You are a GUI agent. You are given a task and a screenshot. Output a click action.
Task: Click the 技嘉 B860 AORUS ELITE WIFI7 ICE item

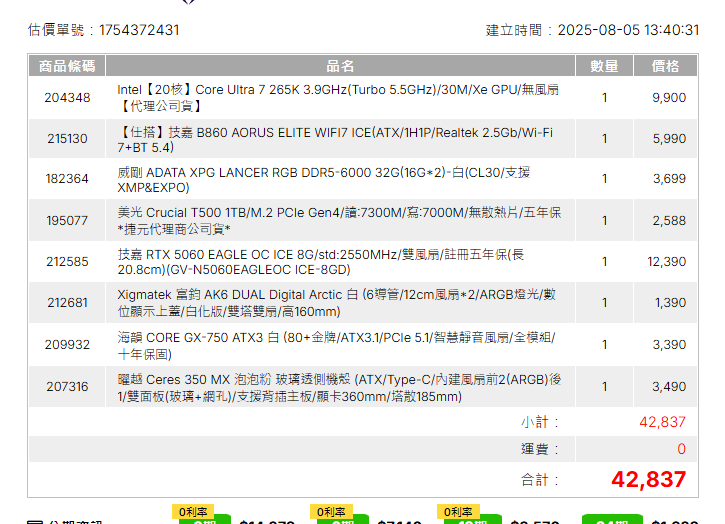[335, 140]
